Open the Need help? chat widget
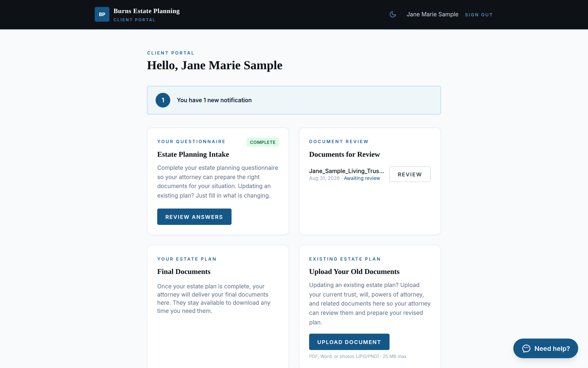Screen dimensions: 588x368 coord(546,348)
